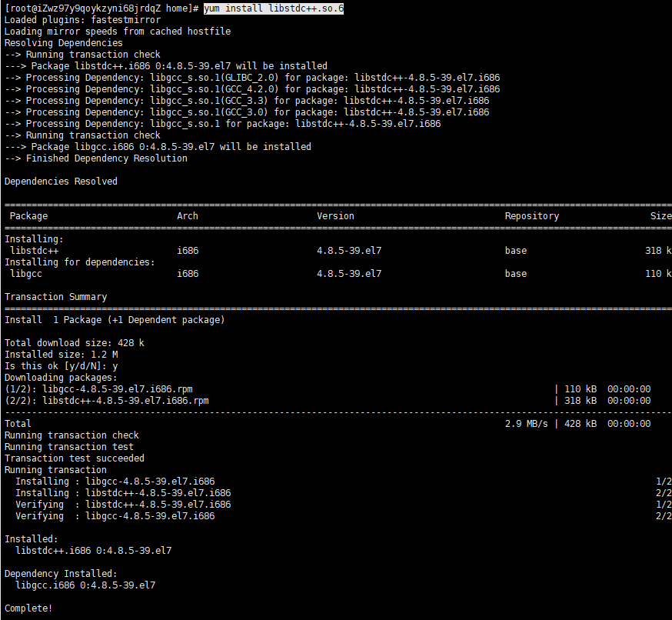Click the '318 kB' download size
672x620 pixels.
(581, 401)
